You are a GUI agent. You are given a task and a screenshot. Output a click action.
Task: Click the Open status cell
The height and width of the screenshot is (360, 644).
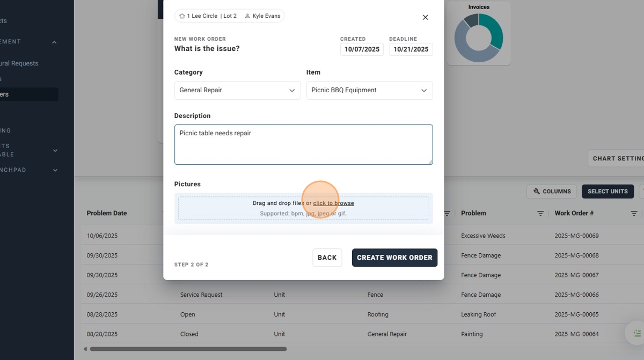click(x=187, y=314)
